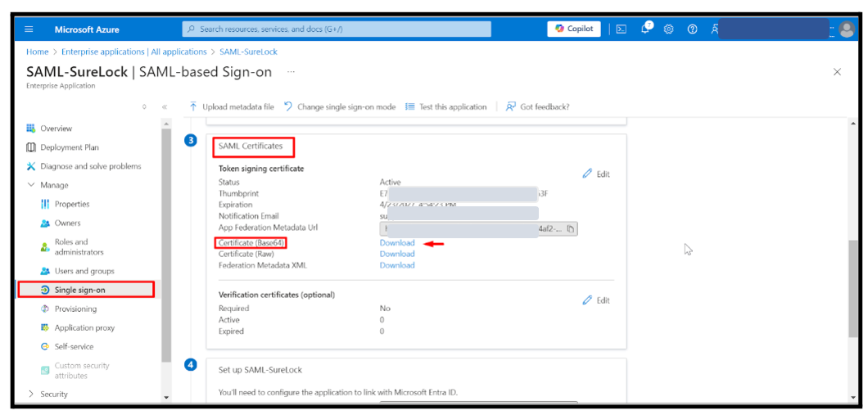Copy the App Federation Metadata Url

pos(571,228)
